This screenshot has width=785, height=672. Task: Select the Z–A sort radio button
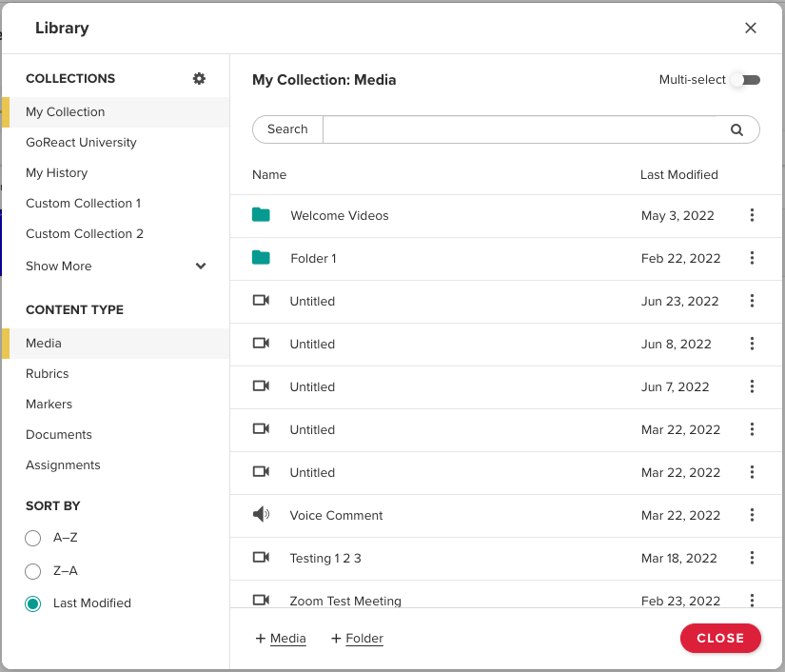click(33, 571)
